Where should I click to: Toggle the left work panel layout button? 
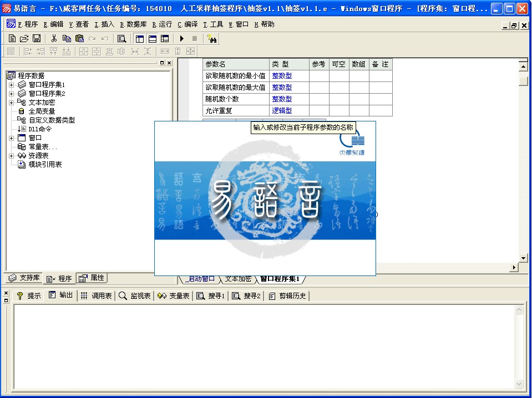click(x=140, y=39)
